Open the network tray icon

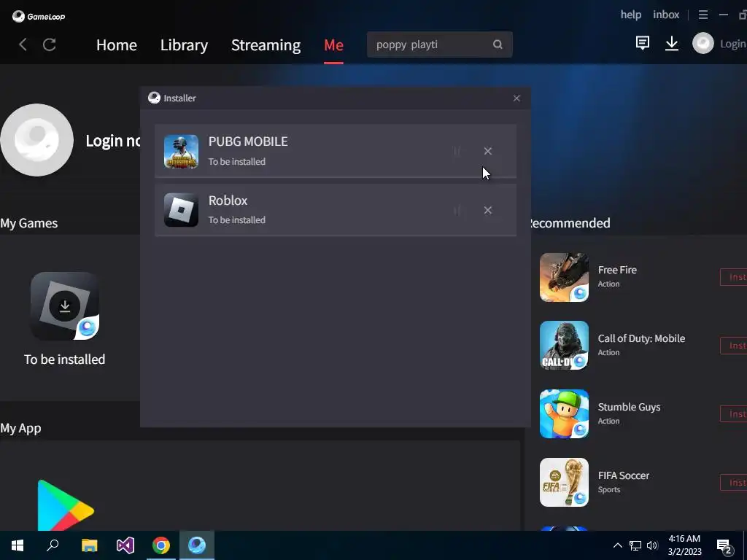click(635, 545)
